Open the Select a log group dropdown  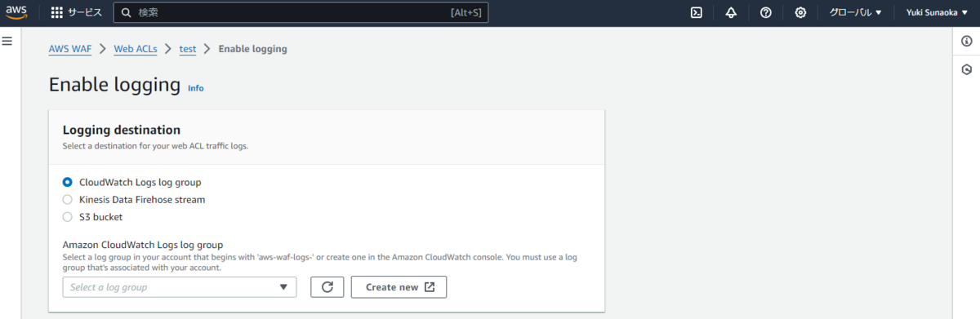tap(180, 287)
